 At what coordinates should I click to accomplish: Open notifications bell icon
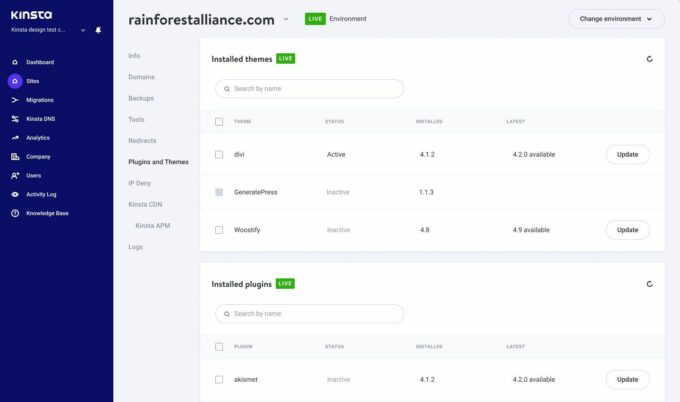pos(98,30)
